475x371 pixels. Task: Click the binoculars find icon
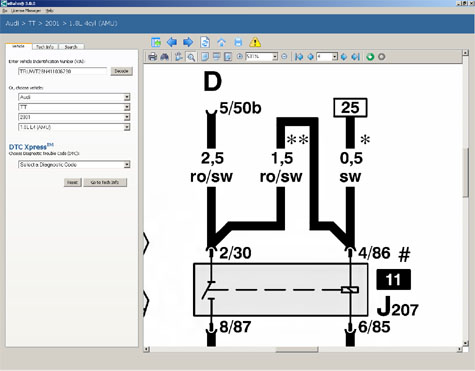(164, 57)
